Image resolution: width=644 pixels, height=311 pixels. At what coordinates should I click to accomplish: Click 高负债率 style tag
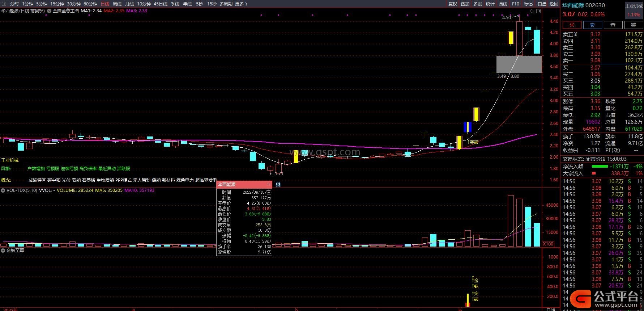coord(88,168)
